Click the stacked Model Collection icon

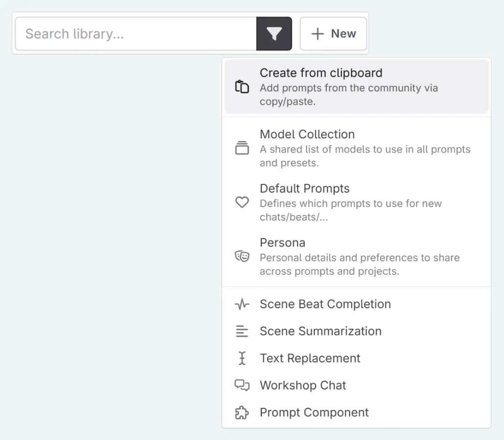pyautogui.click(x=242, y=148)
